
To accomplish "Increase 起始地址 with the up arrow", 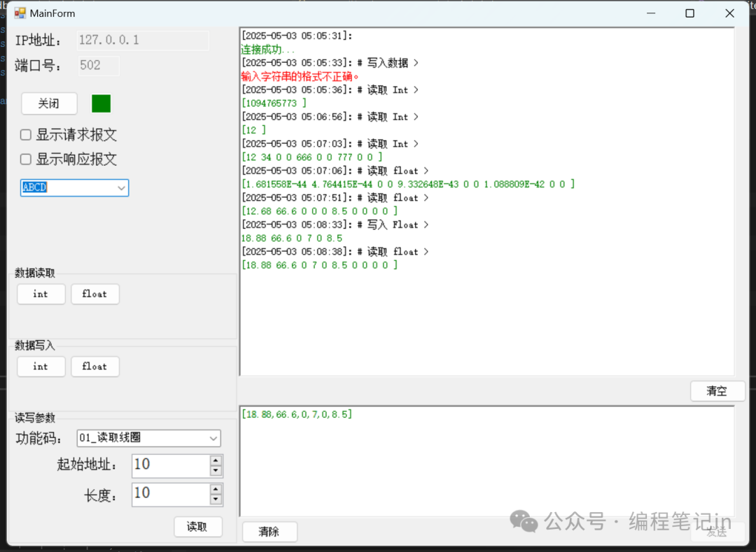I will point(216,460).
